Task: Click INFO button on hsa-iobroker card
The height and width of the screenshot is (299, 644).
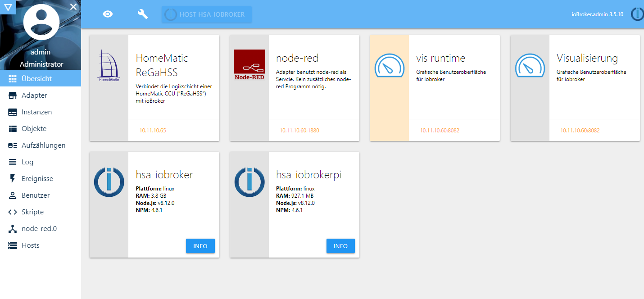Action: click(200, 246)
